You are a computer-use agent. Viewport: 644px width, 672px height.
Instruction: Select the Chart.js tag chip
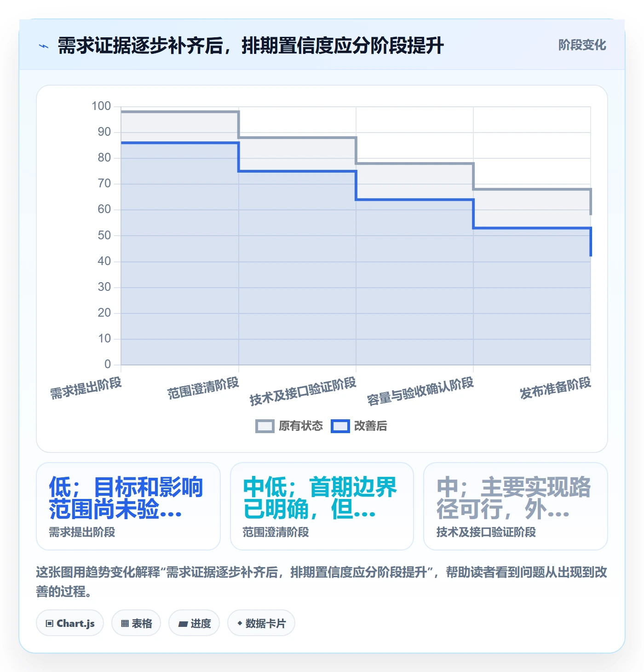[x=70, y=623]
